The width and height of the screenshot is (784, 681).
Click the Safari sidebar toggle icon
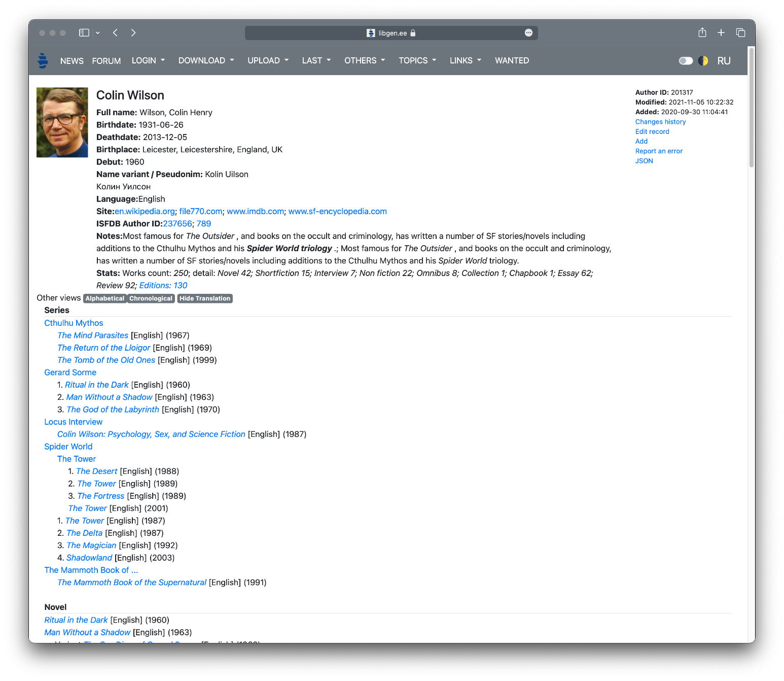(84, 32)
